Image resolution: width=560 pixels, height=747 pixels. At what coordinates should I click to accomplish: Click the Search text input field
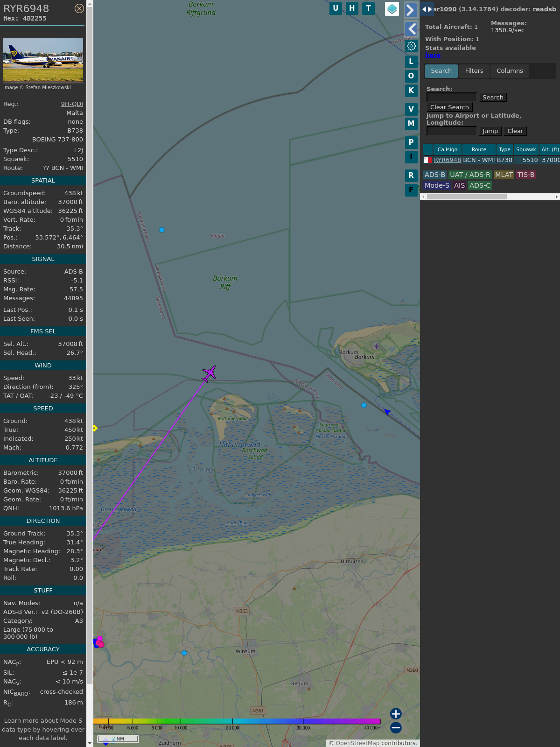click(x=452, y=97)
